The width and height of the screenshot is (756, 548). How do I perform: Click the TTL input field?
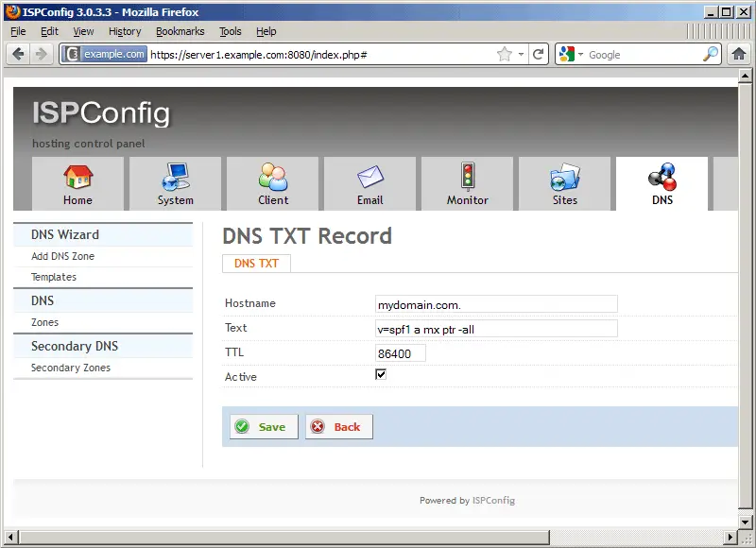(400, 353)
